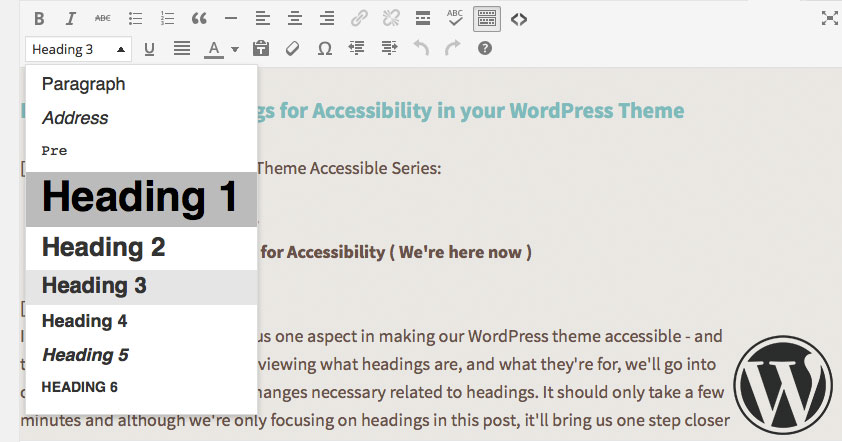Increase the indent
This screenshot has width=842, height=442.
click(x=389, y=48)
